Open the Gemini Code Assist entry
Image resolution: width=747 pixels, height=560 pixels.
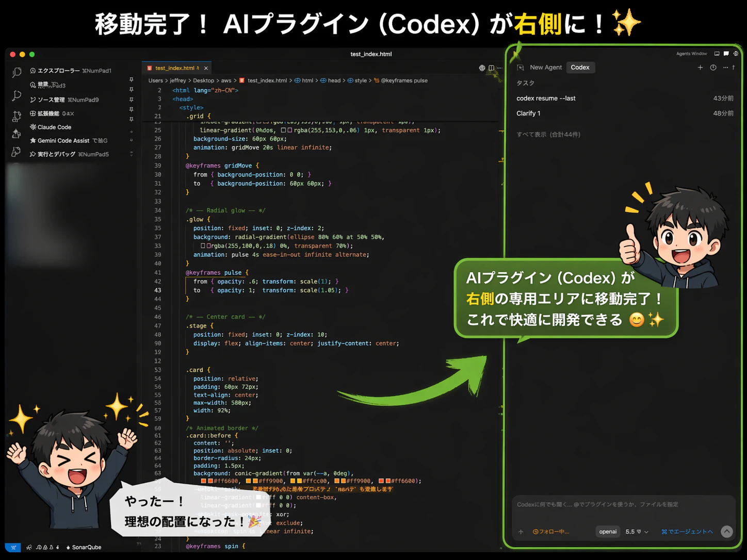(x=69, y=140)
